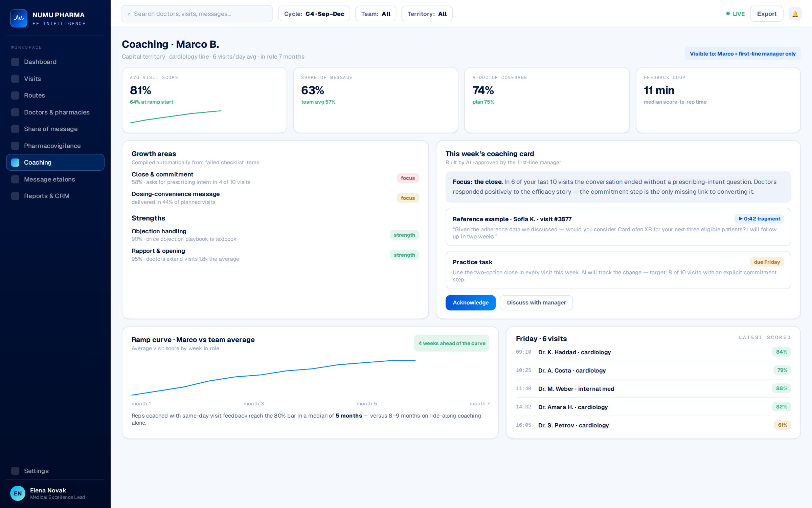Click the 84% score badge
Viewport: 812px width, 508px height.
[x=782, y=352]
